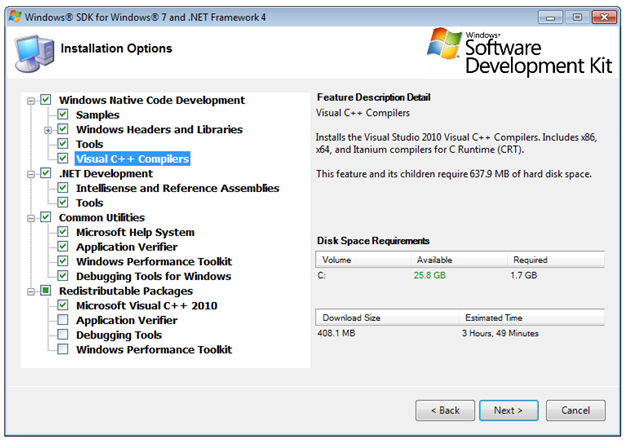Check Debugging Tools under Redistributable Packages
This screenshot has height=441, width=628.
pyautogui.click(x=62, y=334)
